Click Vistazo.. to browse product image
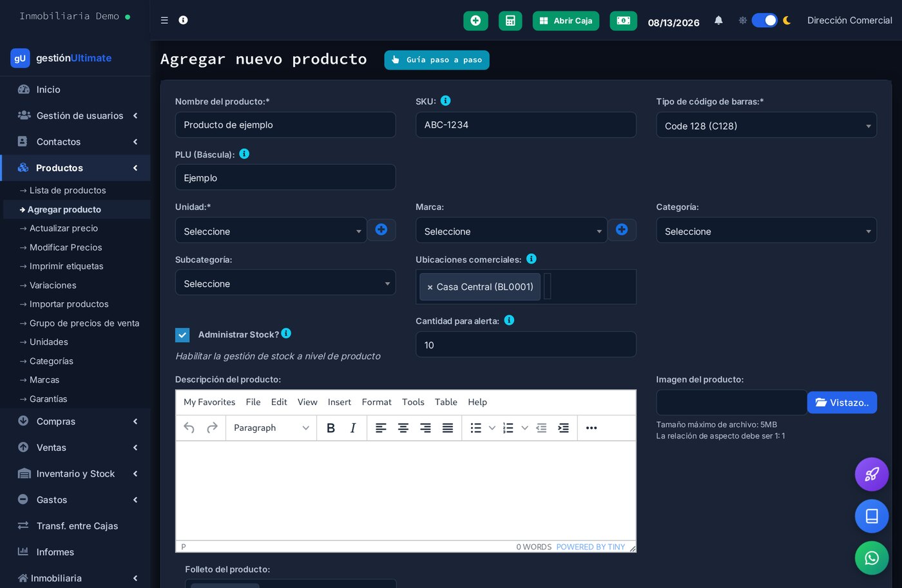The image size is (902, 588). (842, 403)
